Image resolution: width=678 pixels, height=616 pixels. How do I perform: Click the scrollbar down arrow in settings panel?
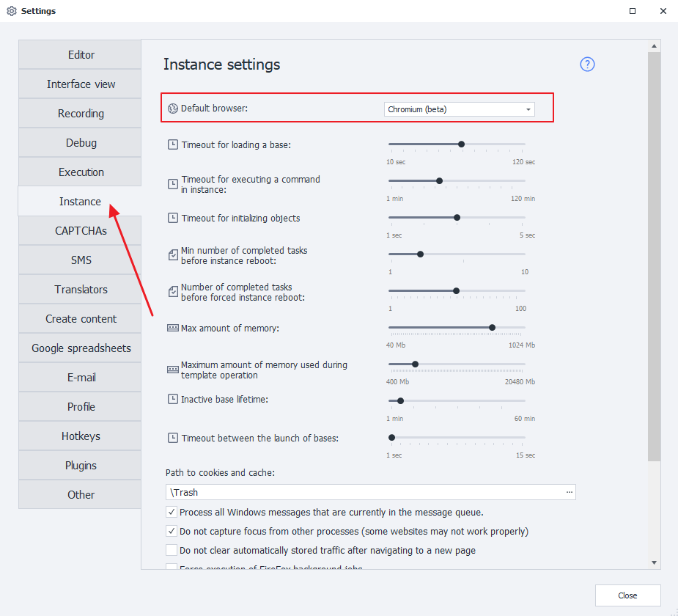point(655,562)
